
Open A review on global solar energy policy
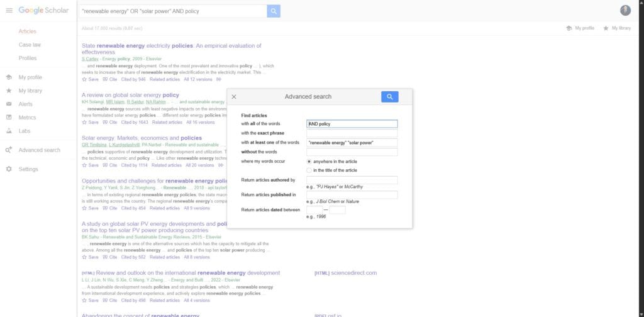(130, 95)
